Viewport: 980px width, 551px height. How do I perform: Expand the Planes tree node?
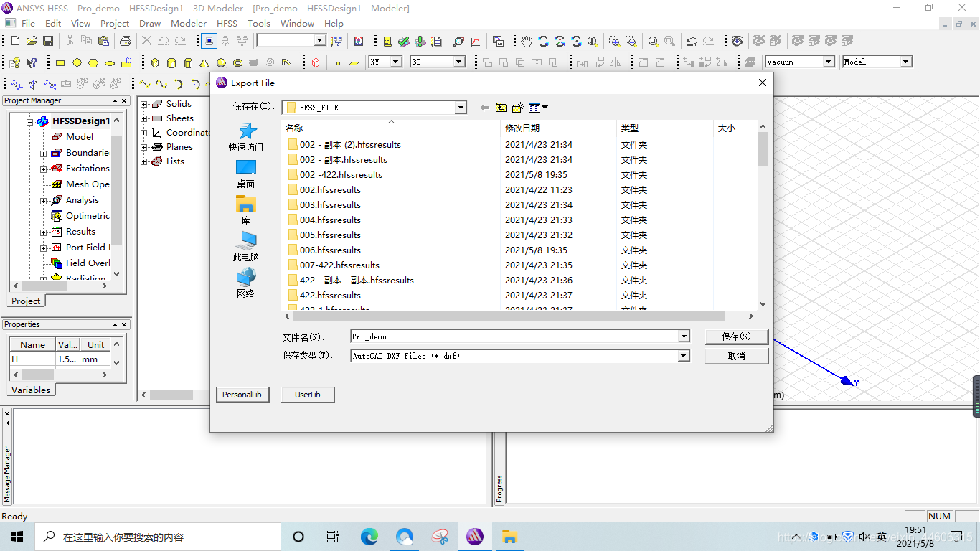(143, 147)
